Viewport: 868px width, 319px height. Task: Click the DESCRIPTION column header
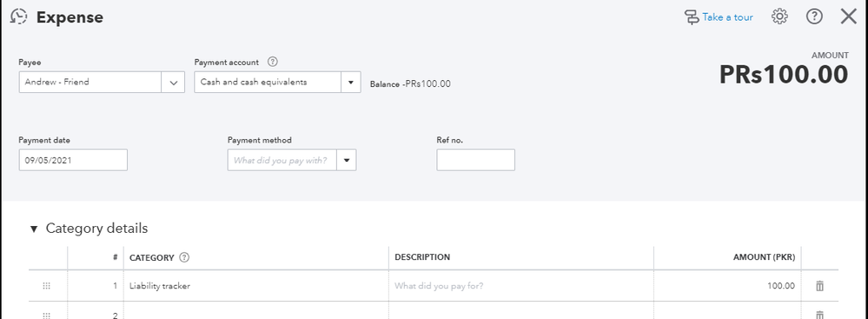coord(422,257)
